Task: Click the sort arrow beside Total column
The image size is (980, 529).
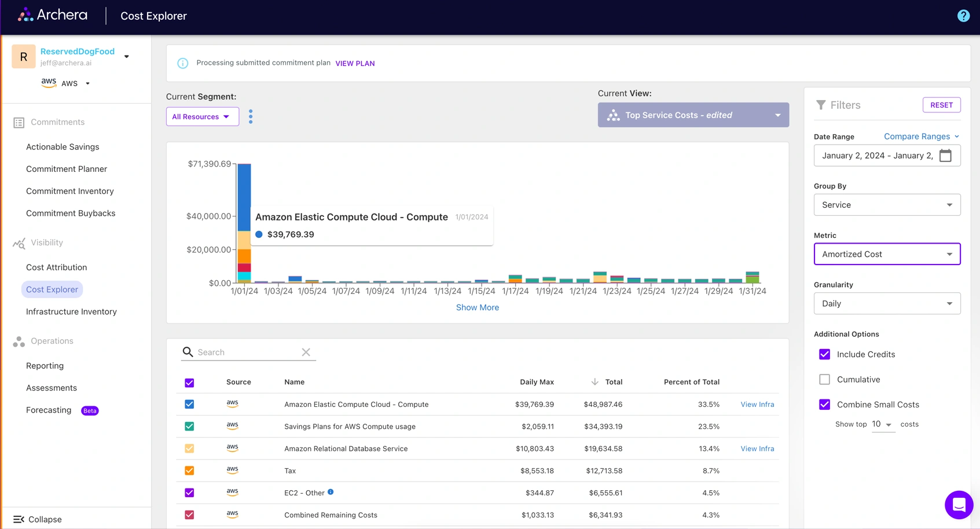Action: coord(594,382)
